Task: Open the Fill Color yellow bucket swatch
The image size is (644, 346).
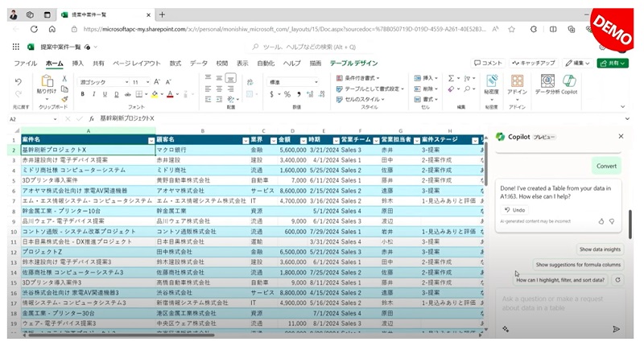Action: click(154, 94)
